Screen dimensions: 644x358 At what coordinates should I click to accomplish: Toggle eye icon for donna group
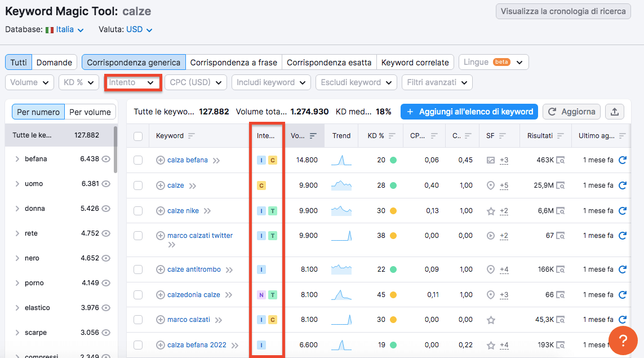tap(106, 209)
